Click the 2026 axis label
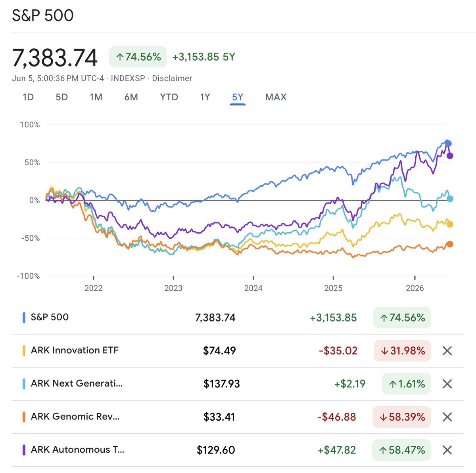The width and height of the screenshot is (476, 473). click(x=415, y=288)
